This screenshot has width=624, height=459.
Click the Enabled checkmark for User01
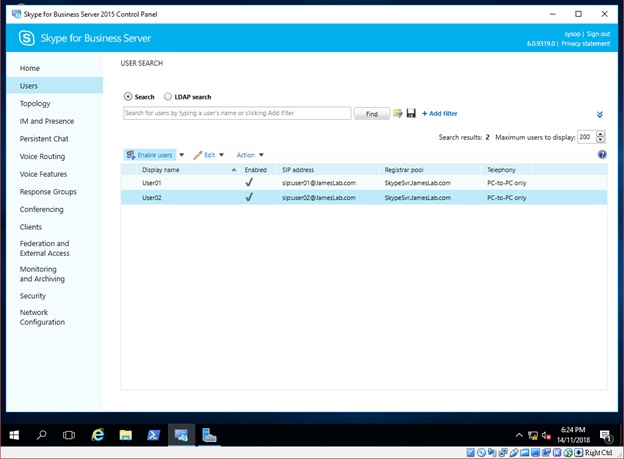point(249,183)
